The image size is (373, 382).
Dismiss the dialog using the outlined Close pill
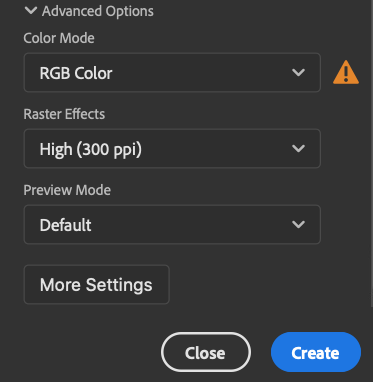pyautogui.click(x=206, y=352)
